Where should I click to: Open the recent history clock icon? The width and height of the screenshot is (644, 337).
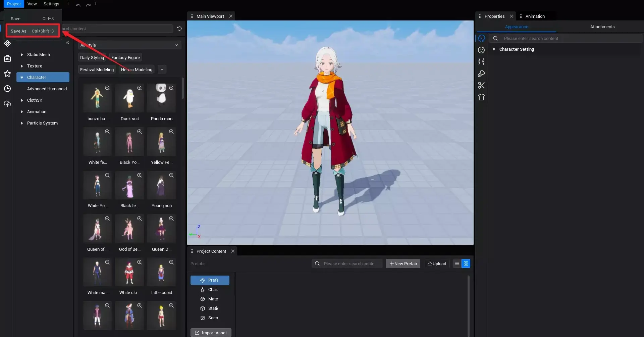click(x=7, y=89)
